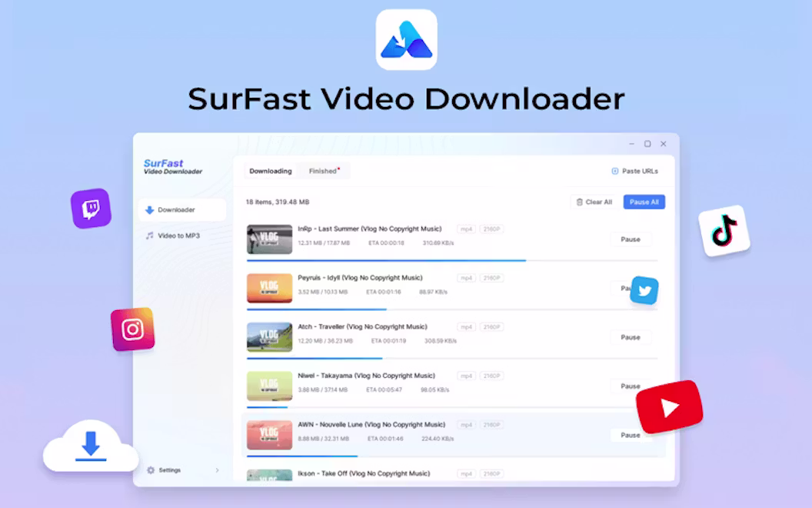Click the title AWN - Nouvelle Lune
Screen dimensions: 812x508
[x=371, y=425]
